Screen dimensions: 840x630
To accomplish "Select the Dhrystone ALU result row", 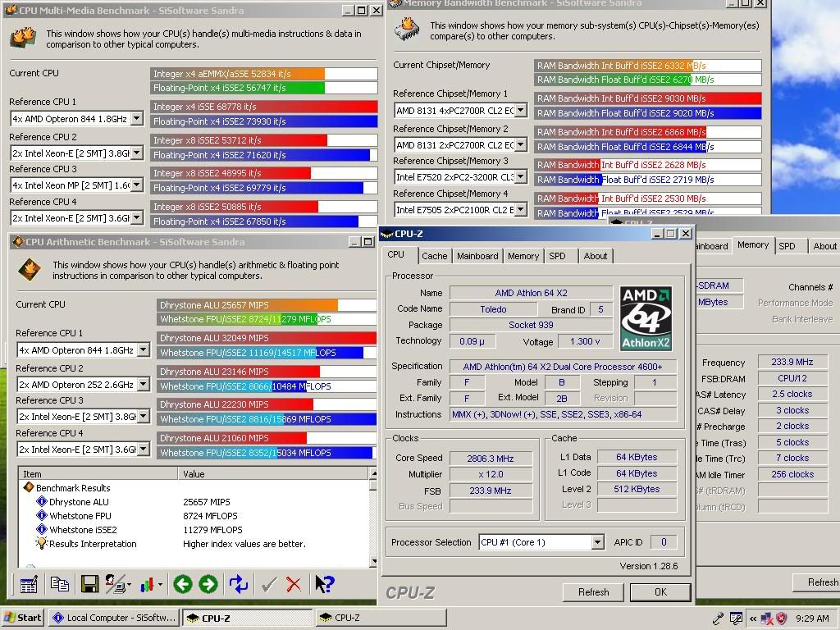I will (79, 502).
